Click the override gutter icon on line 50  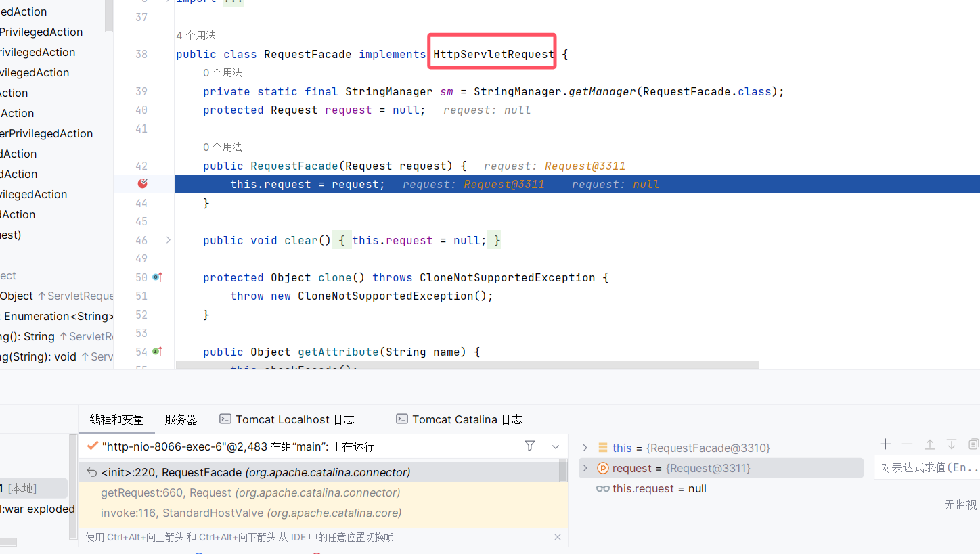(158, 277)
